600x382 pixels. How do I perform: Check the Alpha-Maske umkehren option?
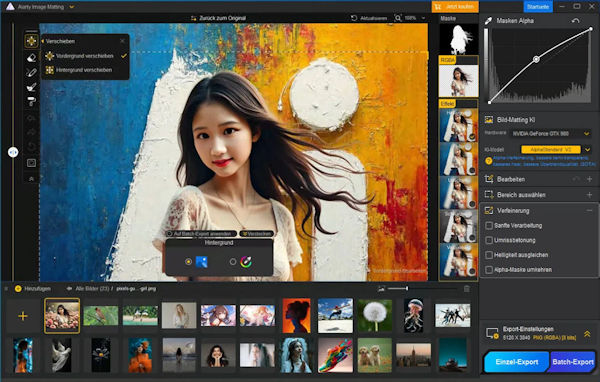pyautogui.click(x=489, y=269)
